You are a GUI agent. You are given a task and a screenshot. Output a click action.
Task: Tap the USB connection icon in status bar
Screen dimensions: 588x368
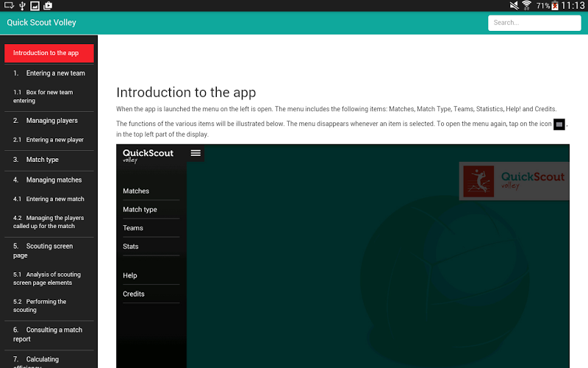[x=22, y=5]
